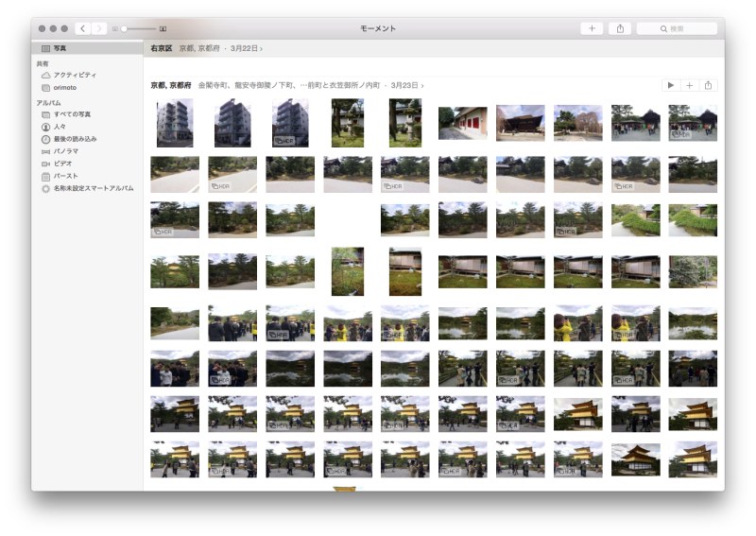The width and height of the screenshot is (756, 536).
Task: Select the HDR apartment building photo
Action: click(x=290, y=123)
